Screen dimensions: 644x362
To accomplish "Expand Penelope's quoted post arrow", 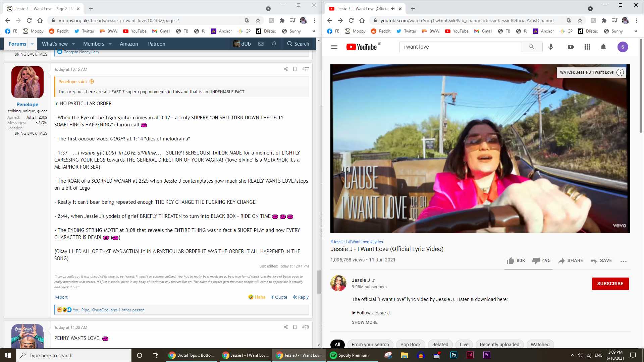I will (92, 81).
